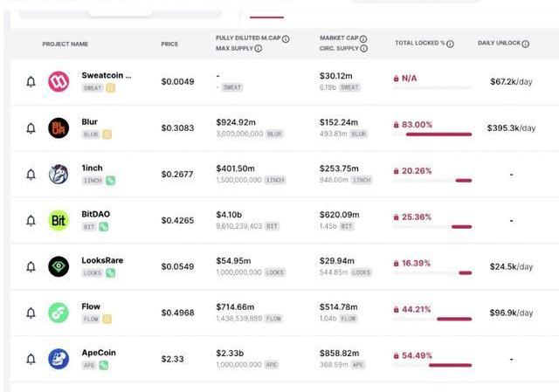Click the Flow project logo
This screenshot has height=392, width=559.
[x=59, y=313]
